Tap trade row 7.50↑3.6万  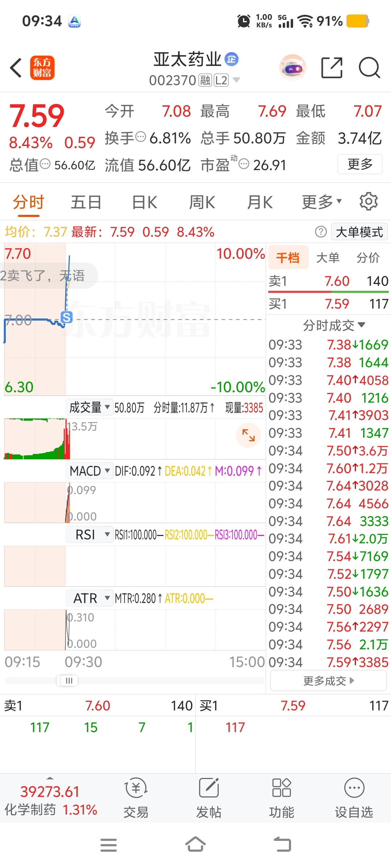328,451
